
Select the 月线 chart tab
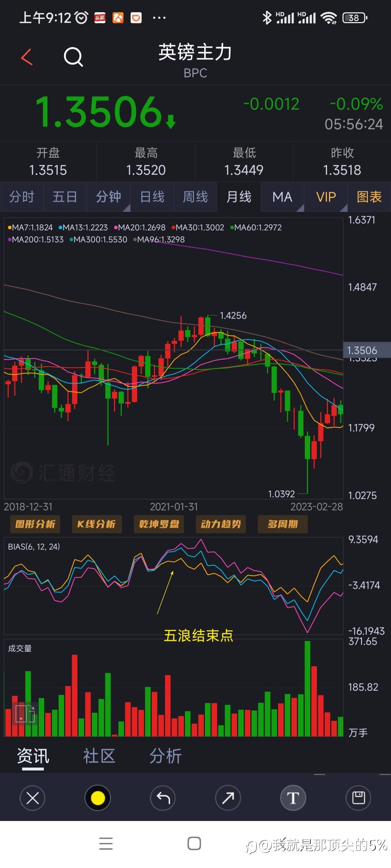(239, 197)
